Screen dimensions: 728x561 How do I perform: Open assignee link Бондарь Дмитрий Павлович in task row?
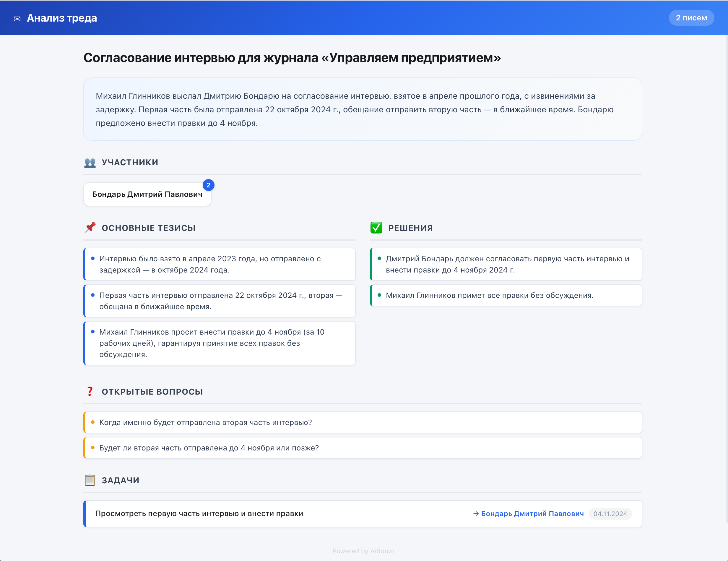532,514
